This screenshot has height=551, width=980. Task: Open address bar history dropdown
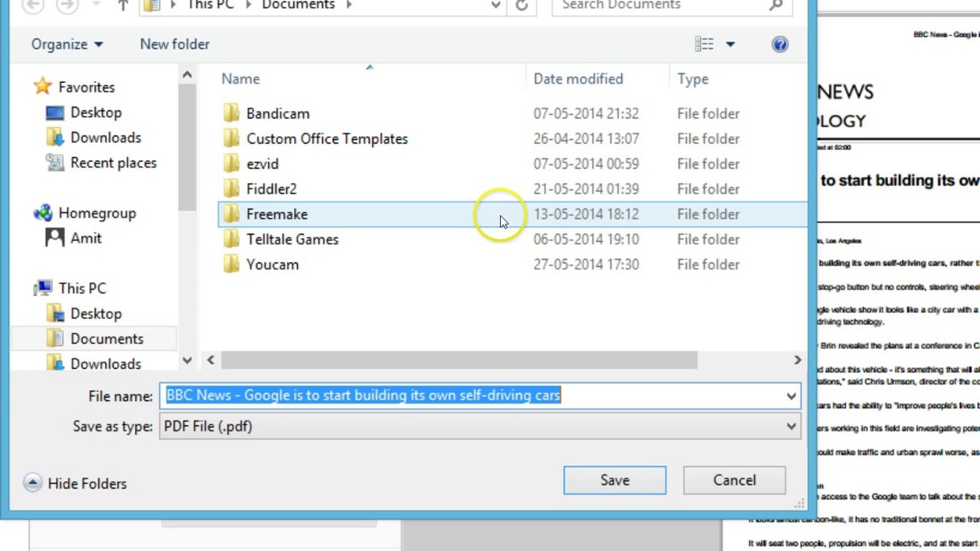[496, 5]
